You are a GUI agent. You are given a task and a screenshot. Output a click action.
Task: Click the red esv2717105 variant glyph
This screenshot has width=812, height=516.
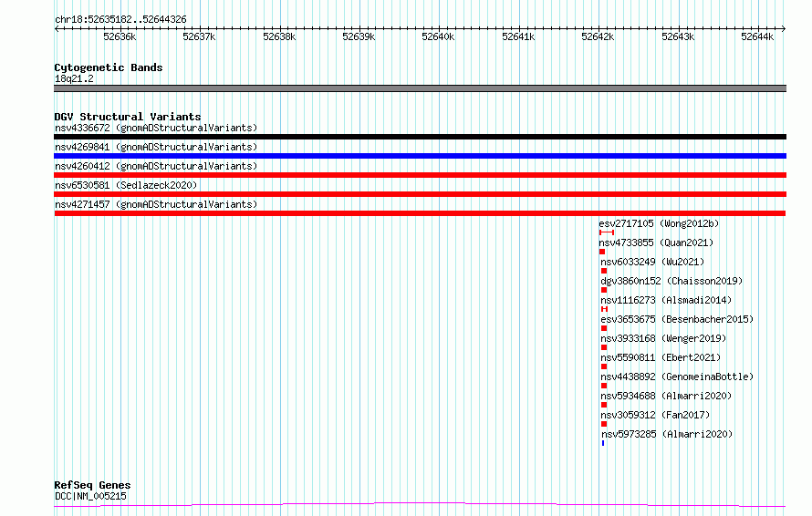click(607, 232)
